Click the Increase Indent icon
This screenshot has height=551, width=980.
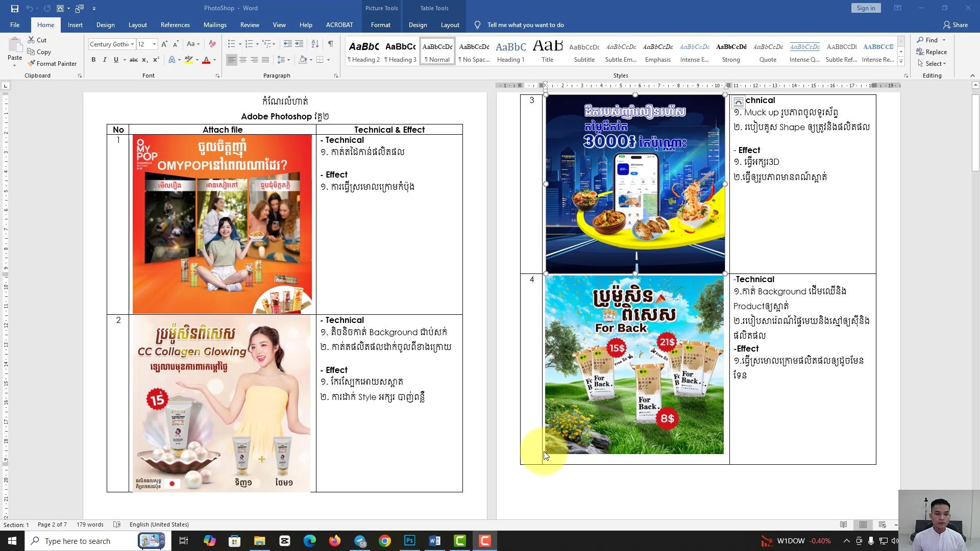pos(299,44)
